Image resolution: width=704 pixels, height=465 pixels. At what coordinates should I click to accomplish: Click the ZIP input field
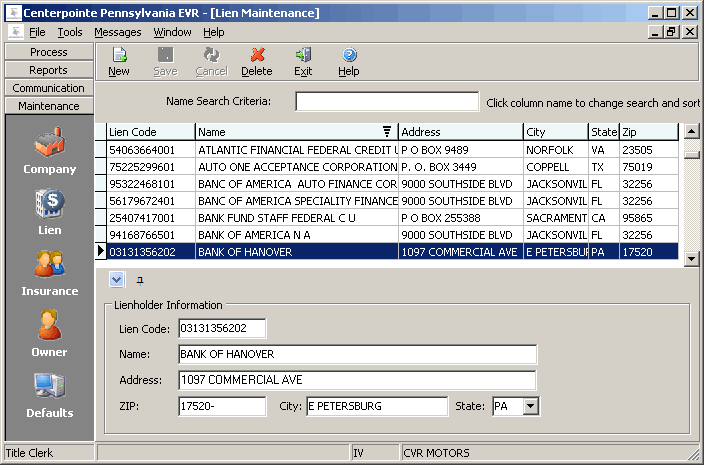click(x=222, y=406)
